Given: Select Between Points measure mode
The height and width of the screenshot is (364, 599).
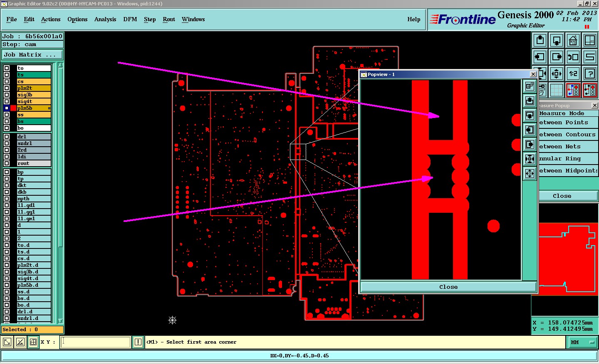Looking at the screenshot, I should point(569,123).
